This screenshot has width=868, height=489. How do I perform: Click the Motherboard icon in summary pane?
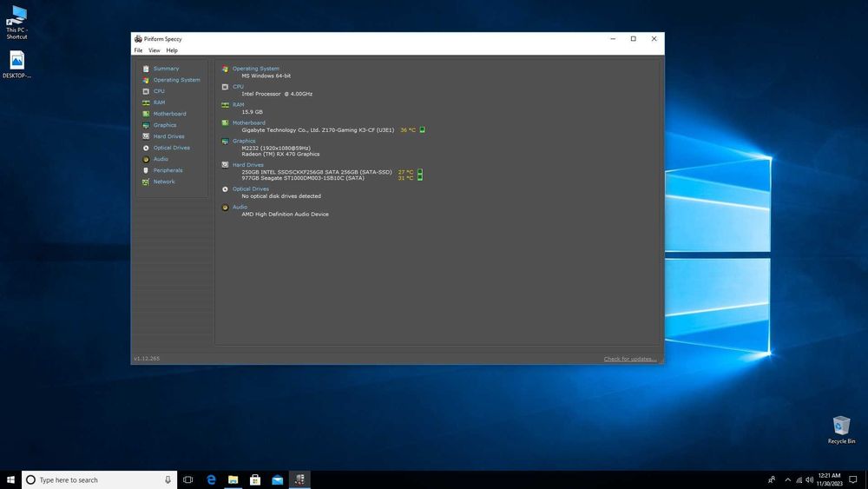(226, 123)
